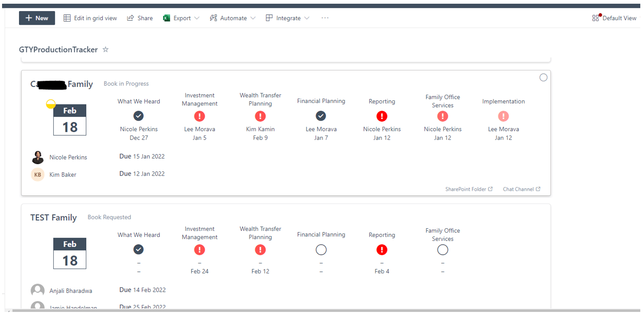
Task: Click Nicole Perkins' profile photo
Action: click(x=38, y=157)
